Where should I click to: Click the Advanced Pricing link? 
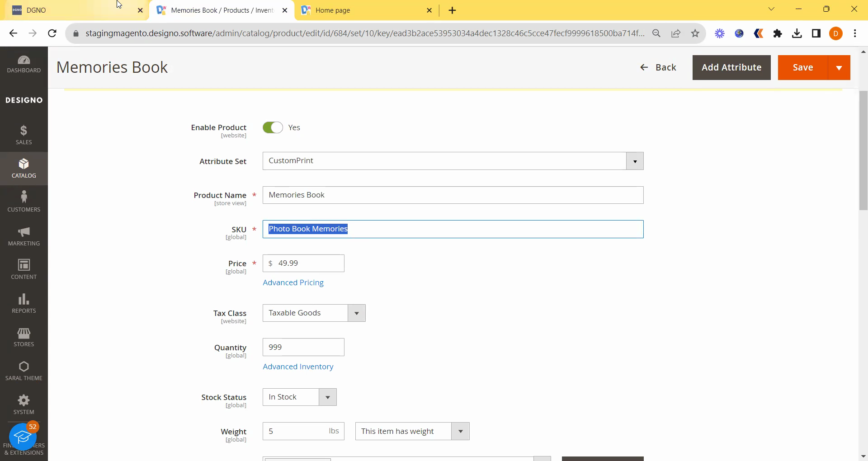pyautogui.click(x=293, y=283)
